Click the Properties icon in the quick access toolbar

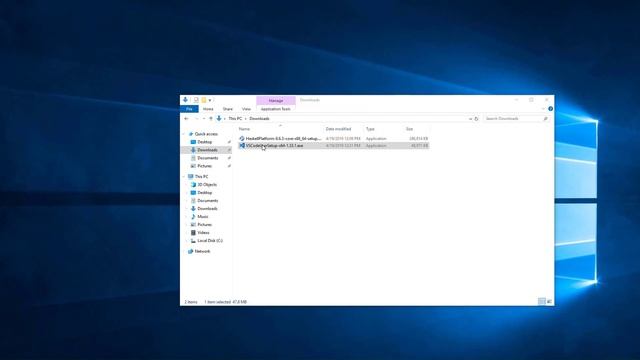[x=196, y=100]
